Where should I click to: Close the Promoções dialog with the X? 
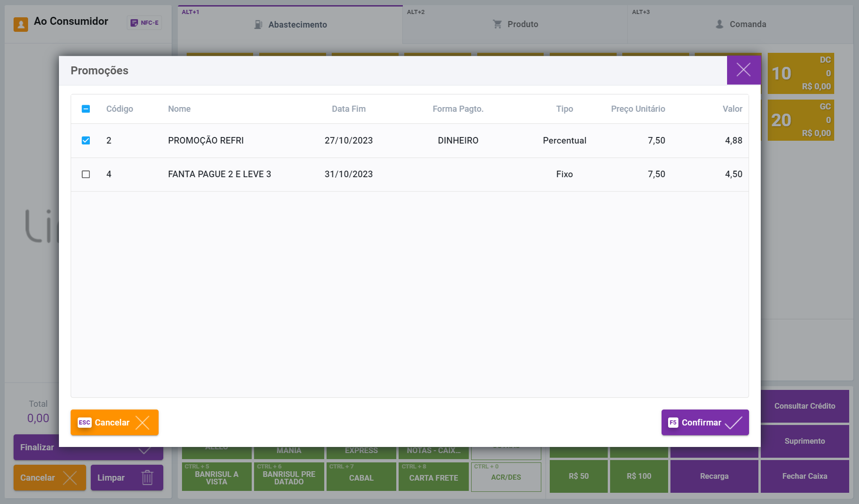[743, 70]
